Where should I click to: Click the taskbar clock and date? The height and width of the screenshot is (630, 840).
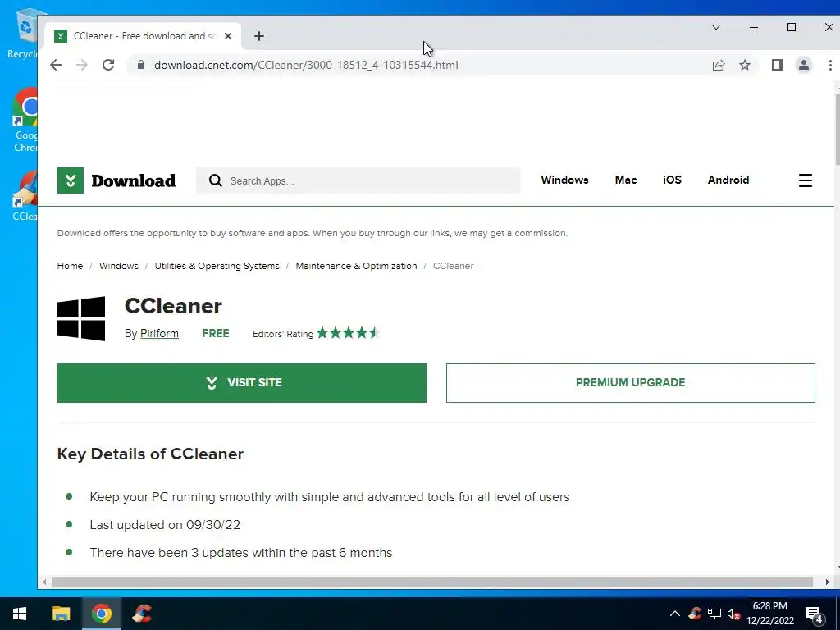tap(769, 614)
